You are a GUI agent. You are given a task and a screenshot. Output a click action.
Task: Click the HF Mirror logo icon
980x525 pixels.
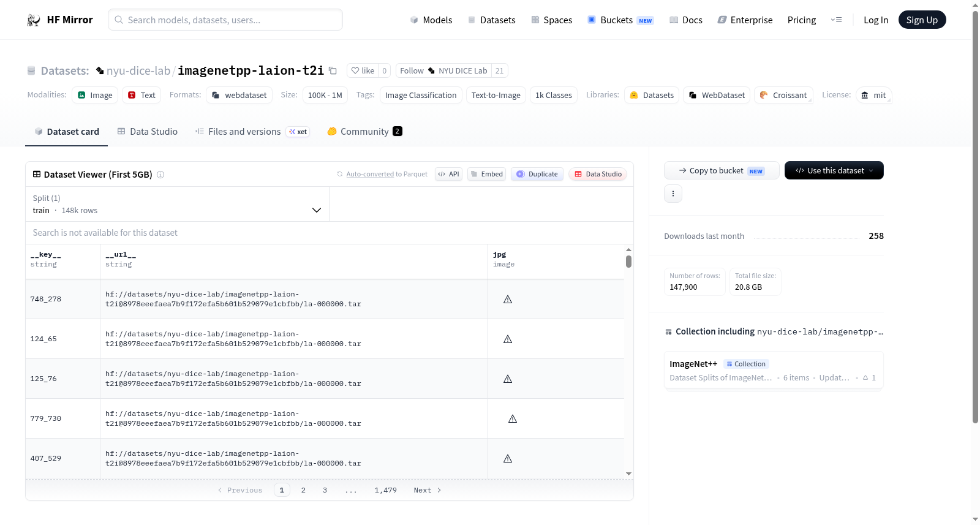pyautogui.click(x=34, y=20)
